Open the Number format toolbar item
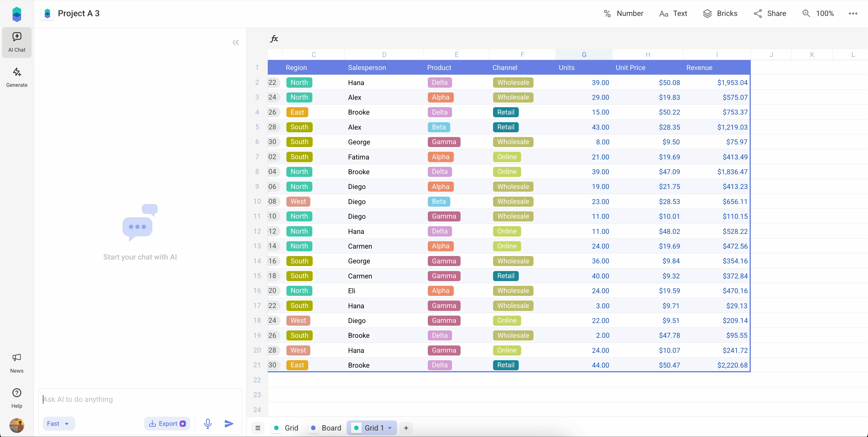This screenshot has width=868, height=437. point(623,14)
